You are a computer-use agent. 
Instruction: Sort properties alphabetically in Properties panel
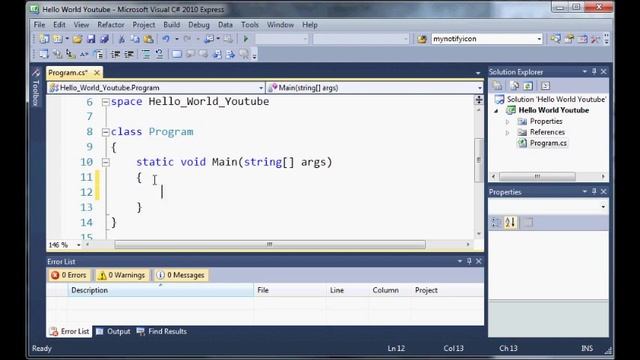coord(510,222)
